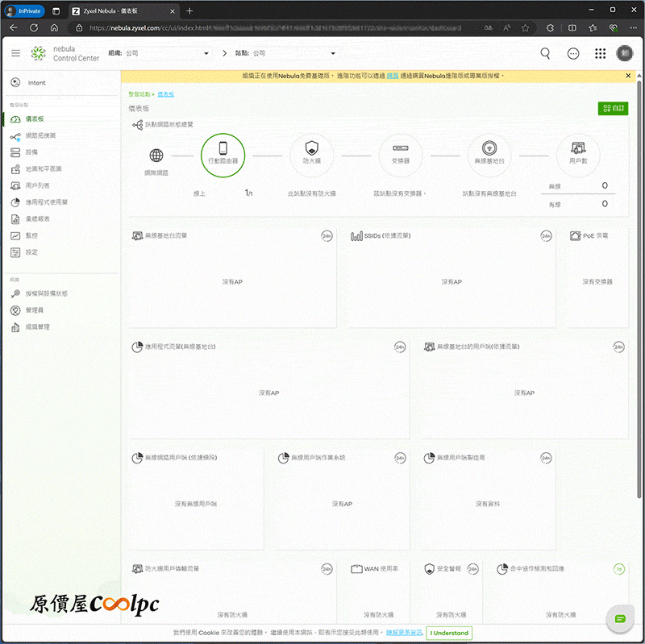Click the Nebula Control Center logo
Image resolution: width=645 pixels, height=644 pixels.
(65, 53)
